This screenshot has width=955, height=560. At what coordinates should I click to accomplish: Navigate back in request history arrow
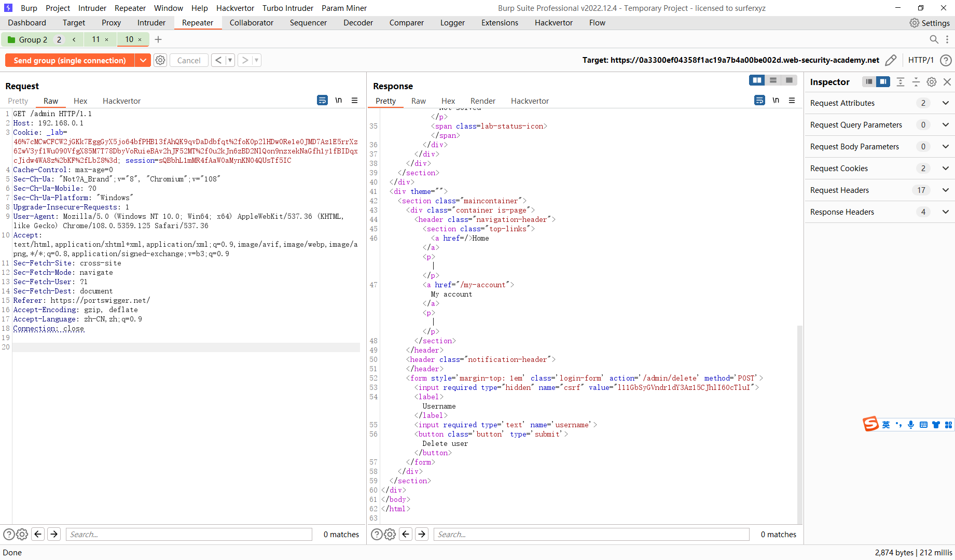click(x=218, y=60)
